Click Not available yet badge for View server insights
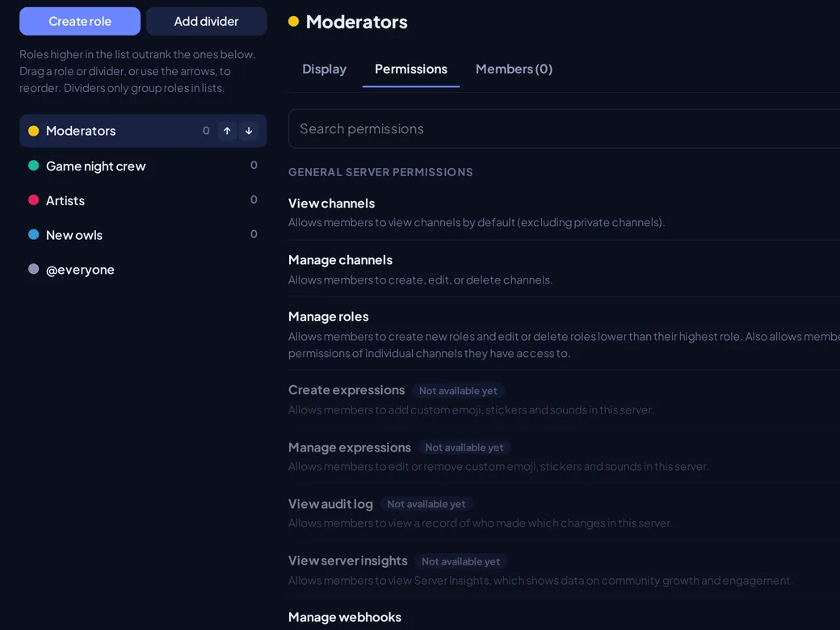 (x=460, y=561)
